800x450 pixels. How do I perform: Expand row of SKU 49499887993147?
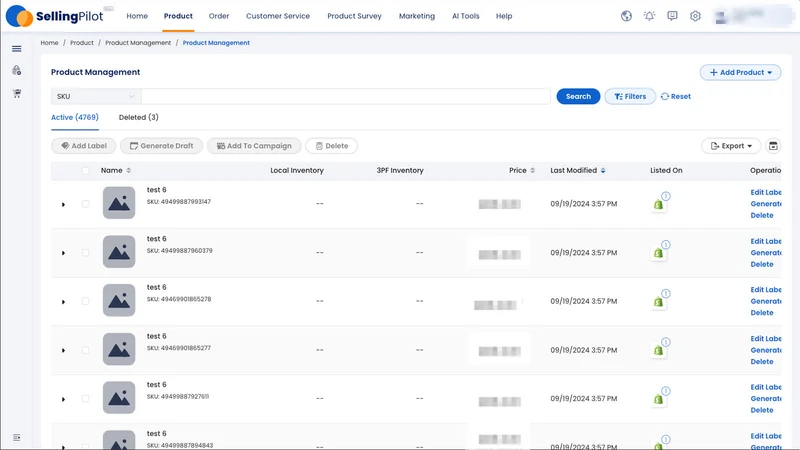tap(63, 204)
